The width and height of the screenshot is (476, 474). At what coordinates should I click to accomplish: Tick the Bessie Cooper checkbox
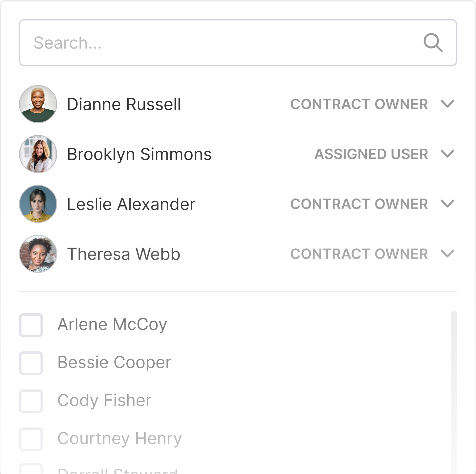(31, 363)
